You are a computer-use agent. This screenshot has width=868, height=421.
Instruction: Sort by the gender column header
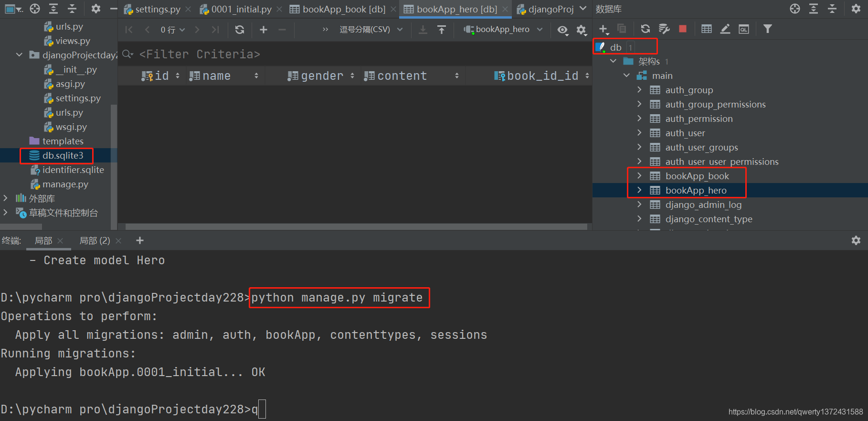click(x=321, y=76)
